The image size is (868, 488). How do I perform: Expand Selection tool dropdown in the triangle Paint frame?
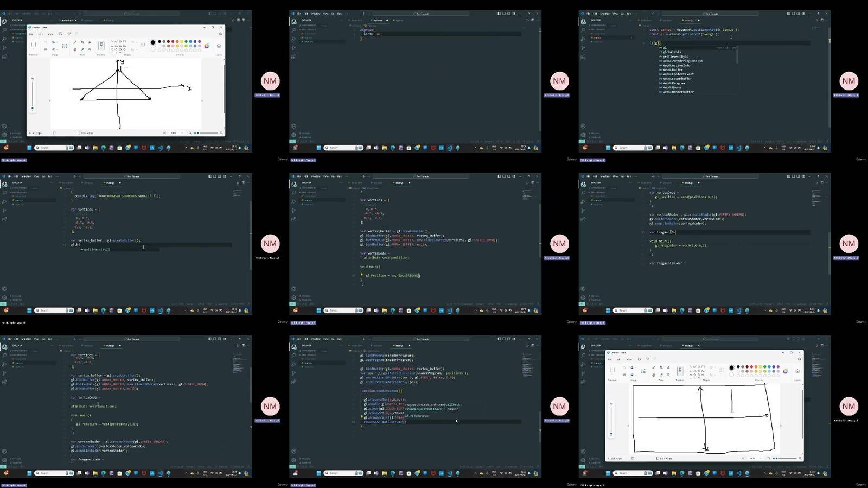pos(34,49)
